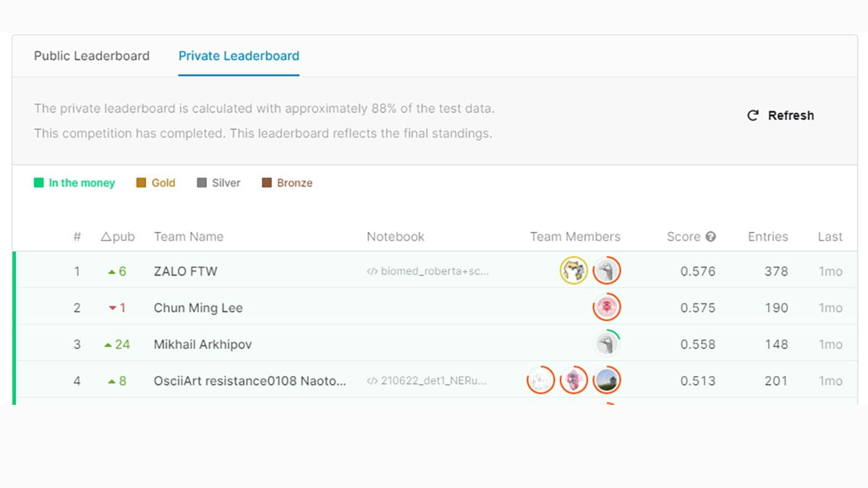Open first avatar of ZALO FTW team
Image resolution: width=868 pixels, height=488 pixels.
(574, 271)
